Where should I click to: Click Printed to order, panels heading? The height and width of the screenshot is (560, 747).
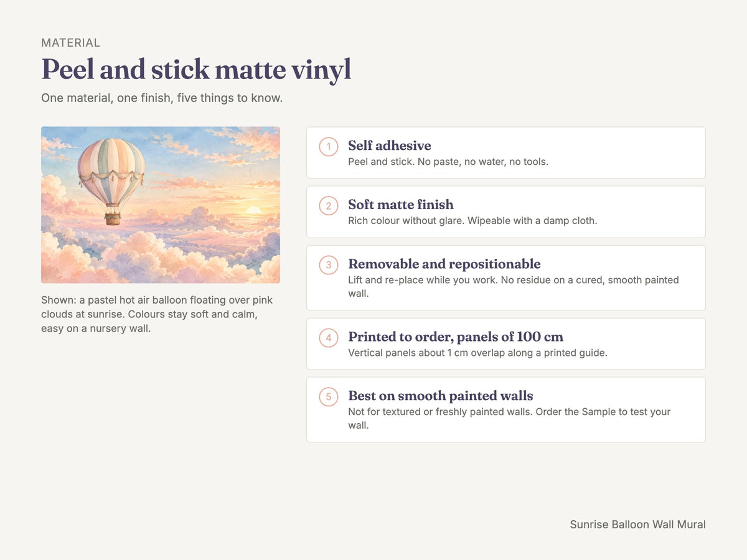point(456,337)
